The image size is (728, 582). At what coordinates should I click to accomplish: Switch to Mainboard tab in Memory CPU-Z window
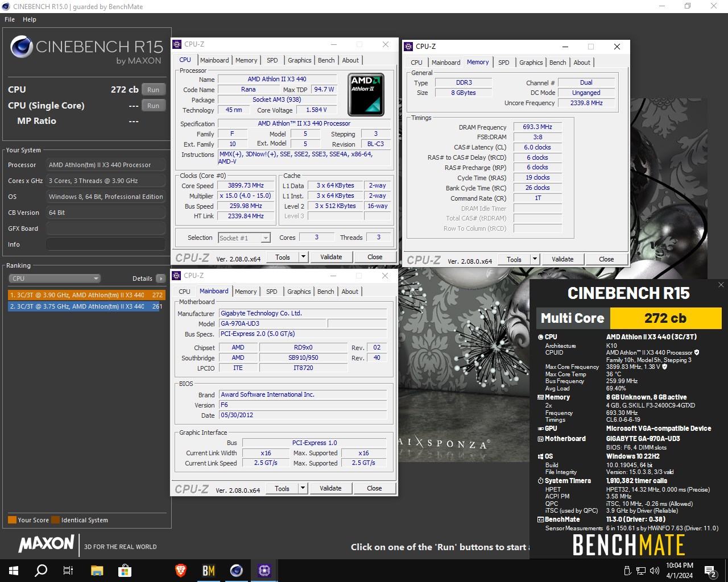(446, 63)
